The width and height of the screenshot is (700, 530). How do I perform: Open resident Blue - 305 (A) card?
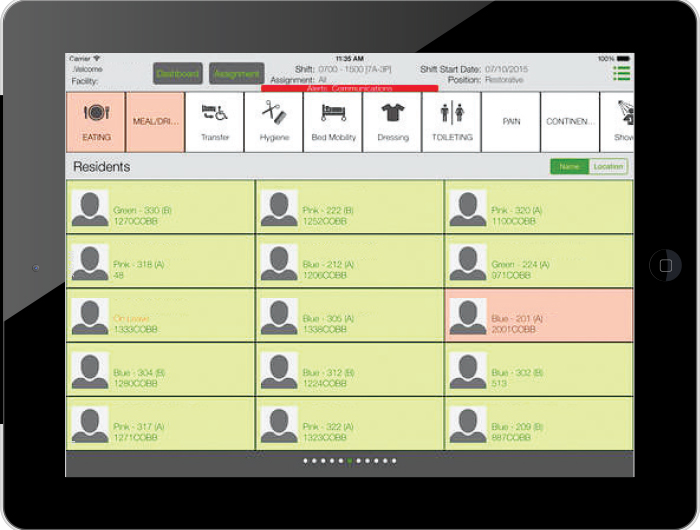(x=350, y=315)
